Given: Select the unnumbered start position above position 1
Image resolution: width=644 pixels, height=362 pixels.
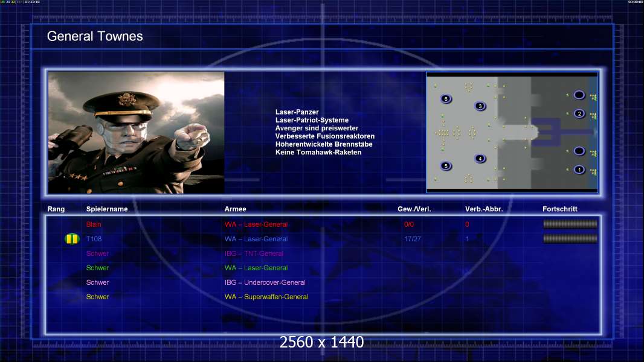Looking at the screenshot, I should (x=579, y=151).
